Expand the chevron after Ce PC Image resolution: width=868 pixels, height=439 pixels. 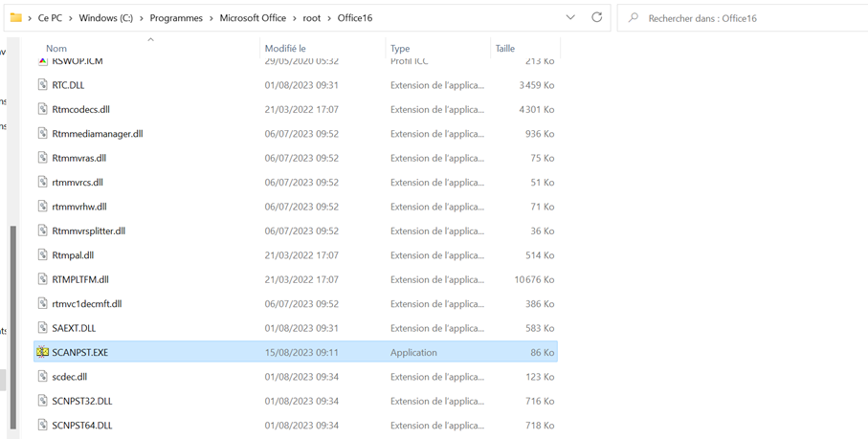pos(70,18)
